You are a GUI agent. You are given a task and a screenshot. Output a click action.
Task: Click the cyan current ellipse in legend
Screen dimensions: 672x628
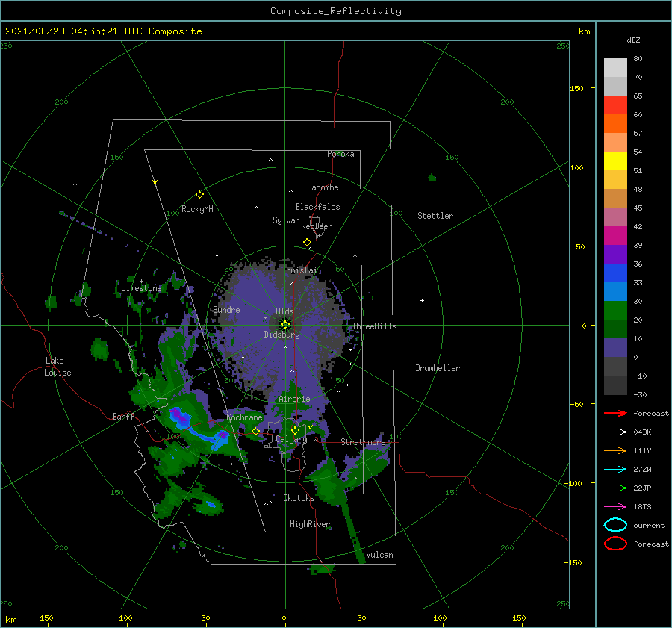tap(615, 525)
